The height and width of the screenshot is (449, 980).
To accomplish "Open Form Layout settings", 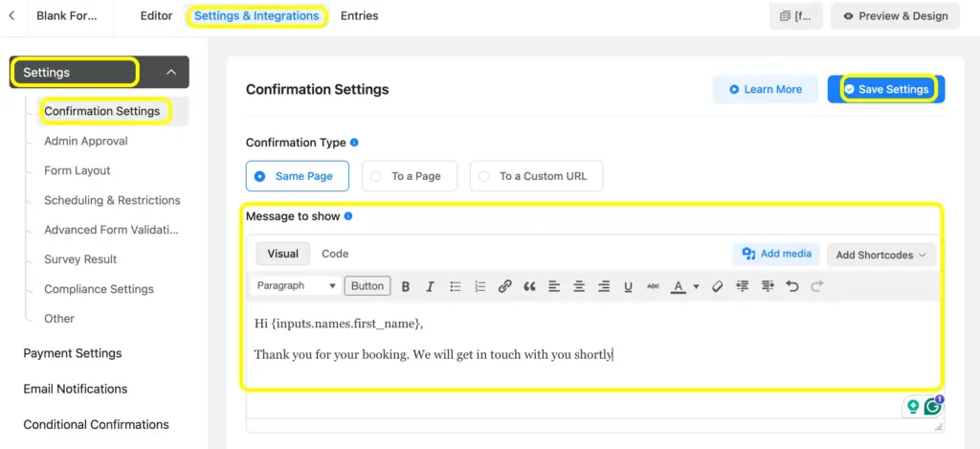I will click(x=78, y=170).
